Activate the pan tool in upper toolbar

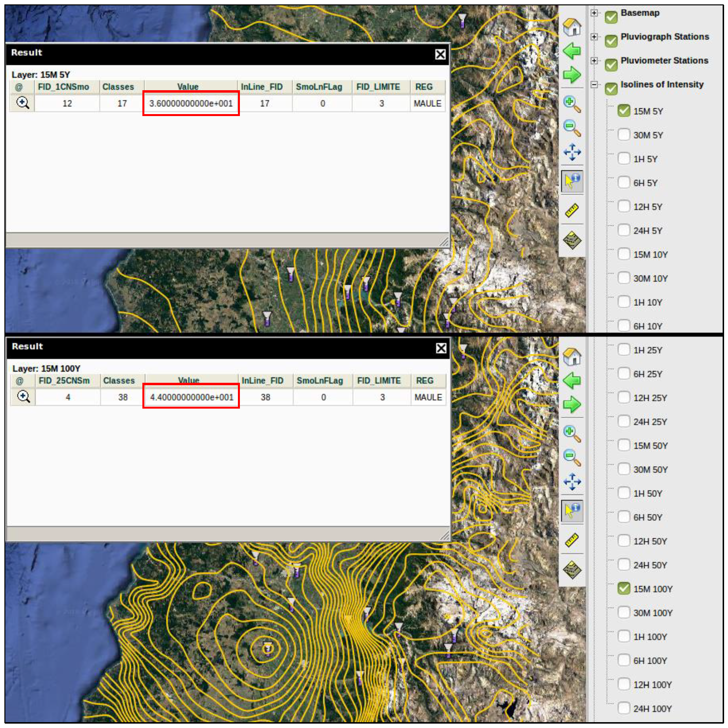pos(572,152)
